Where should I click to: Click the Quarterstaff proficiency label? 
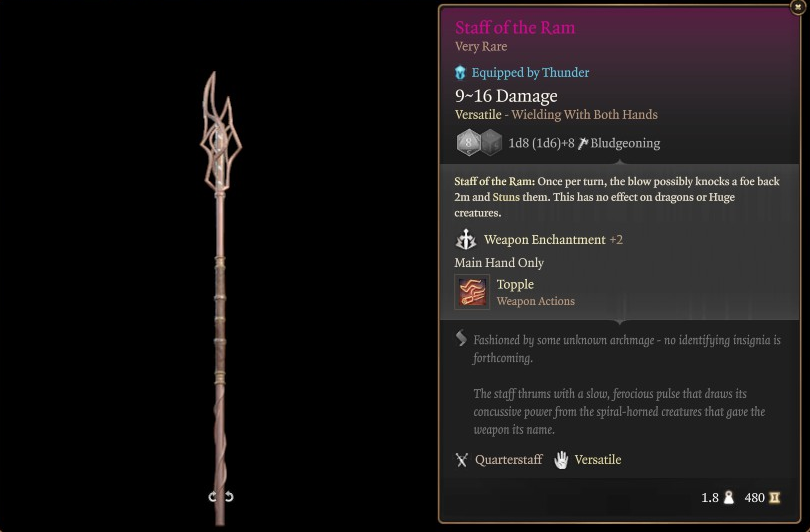point(508,460)
